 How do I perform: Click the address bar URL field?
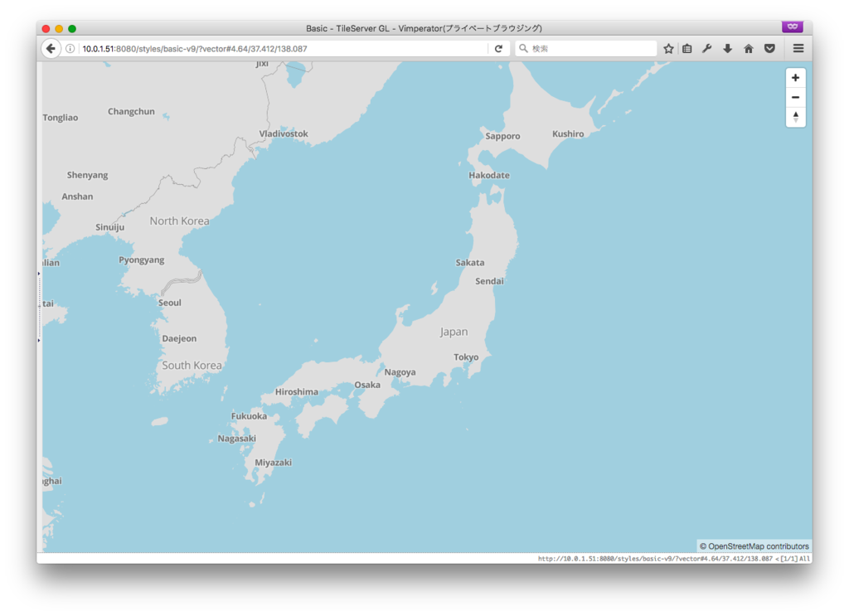(282, 49)
